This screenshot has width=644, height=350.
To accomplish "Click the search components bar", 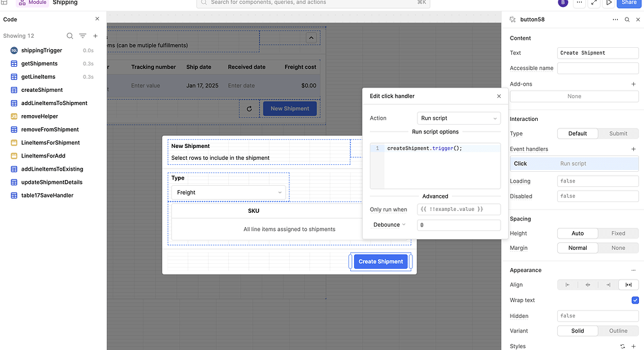I will (x=313, y=3).
